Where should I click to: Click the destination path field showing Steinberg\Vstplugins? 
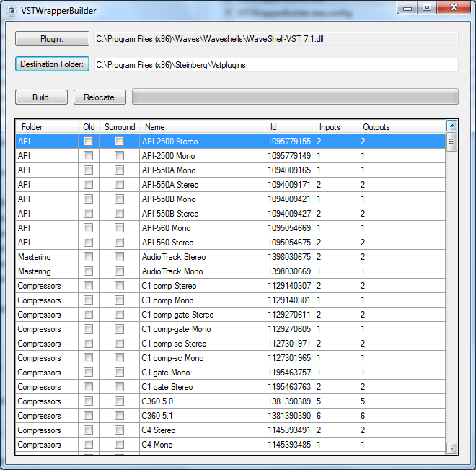276,65
